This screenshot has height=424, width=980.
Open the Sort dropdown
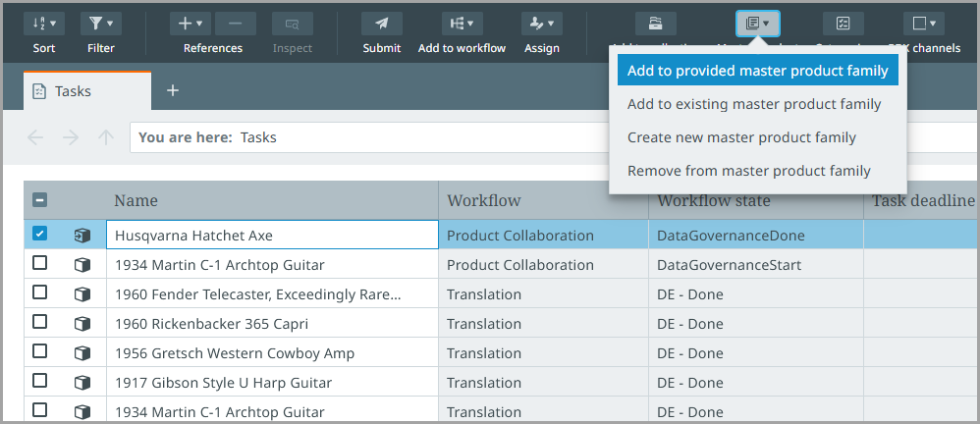pyautogui.click(x=44, y=24)
